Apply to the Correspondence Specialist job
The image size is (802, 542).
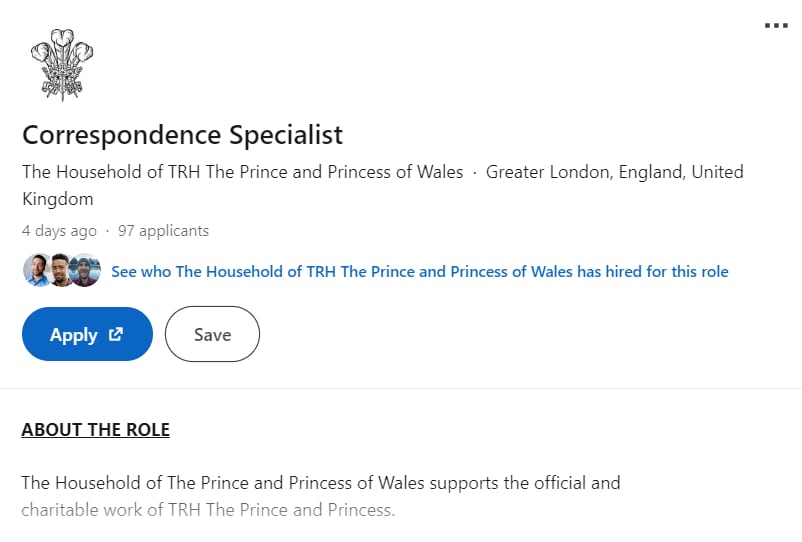click(87, 334)
